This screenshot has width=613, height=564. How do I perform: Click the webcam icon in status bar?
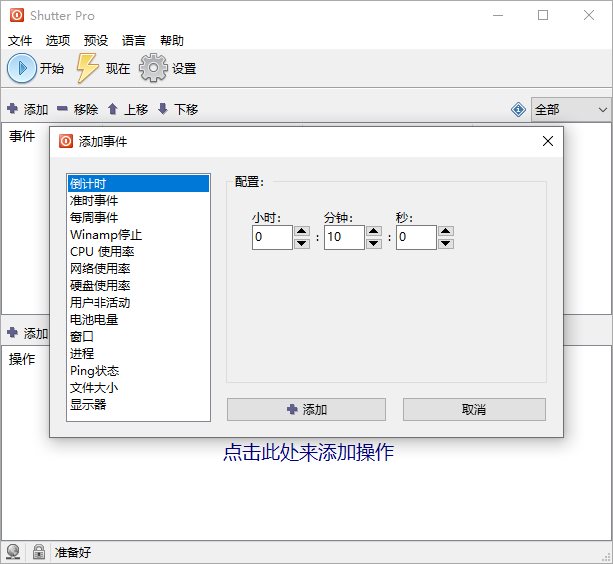(x=14, y=551)
